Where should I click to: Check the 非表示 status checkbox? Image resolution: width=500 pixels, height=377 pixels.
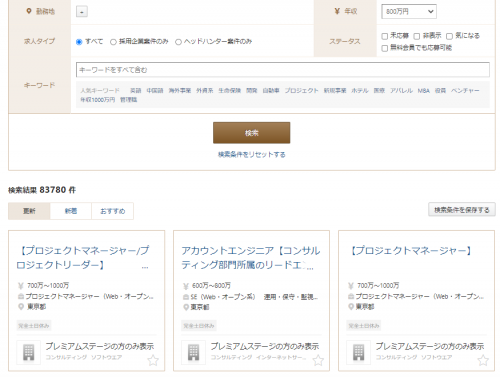(417, 36)
